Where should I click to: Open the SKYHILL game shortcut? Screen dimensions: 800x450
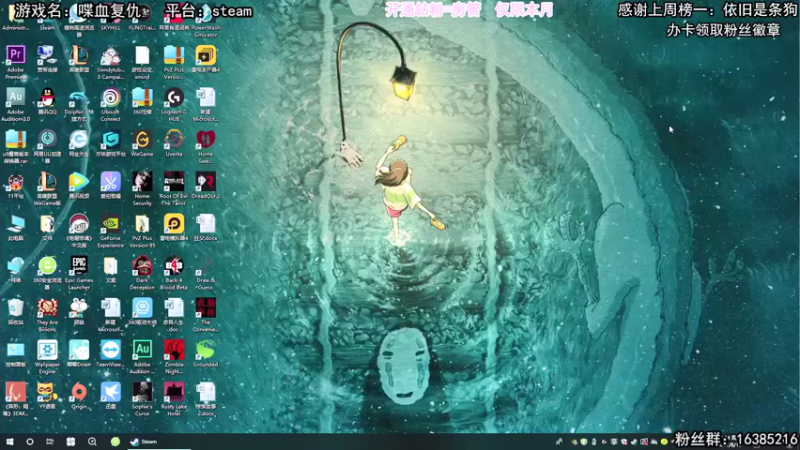click(x=110, y=18)
